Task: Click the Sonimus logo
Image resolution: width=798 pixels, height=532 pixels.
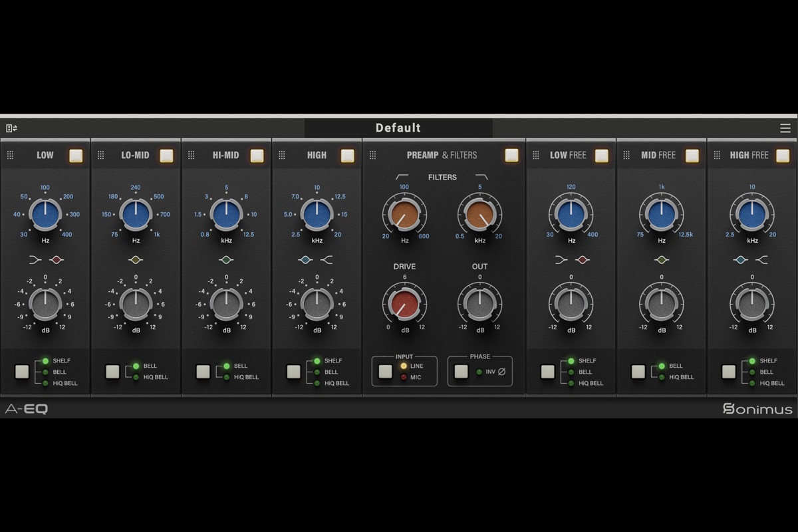Action: [x=757, y=409]
